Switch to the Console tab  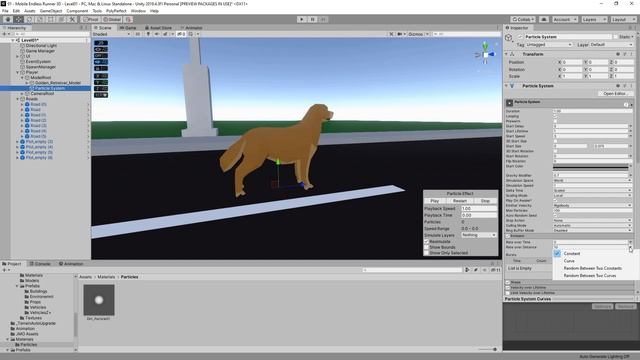pyautogui.click(x=40, y=264)
